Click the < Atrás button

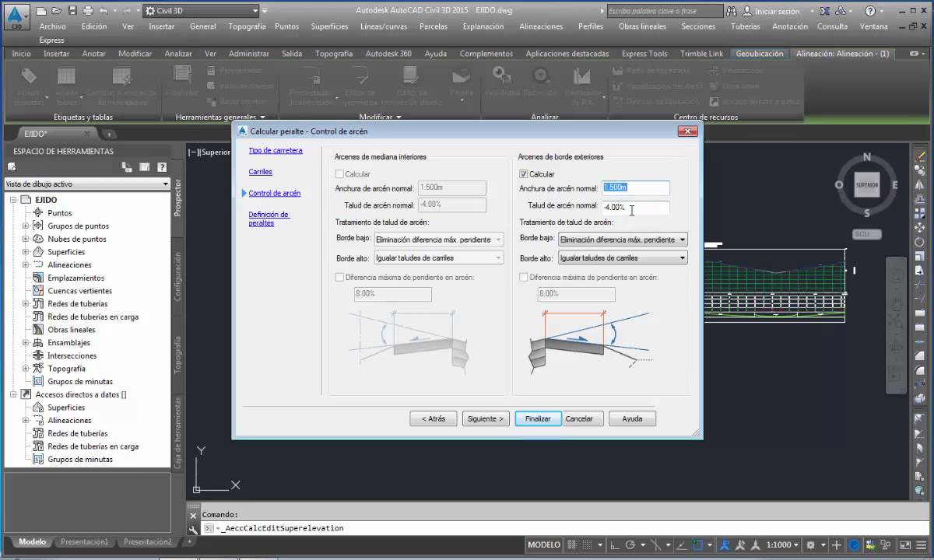(434, 418)
